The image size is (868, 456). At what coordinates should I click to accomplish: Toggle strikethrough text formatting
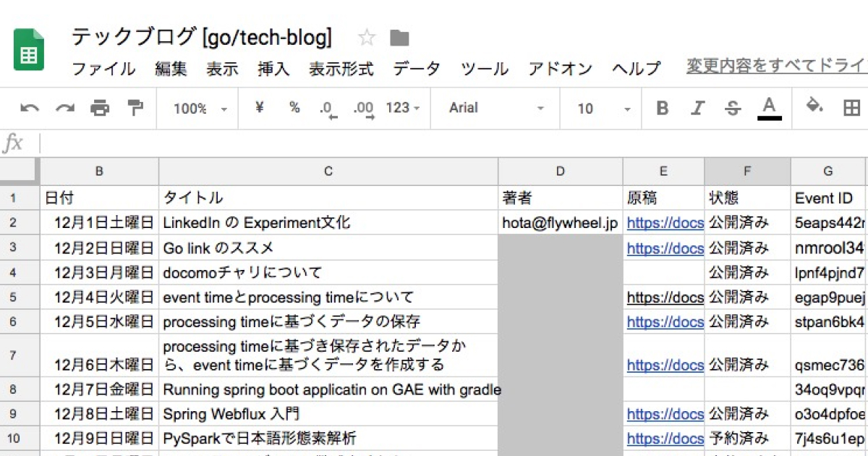click(x=733, y=109)
